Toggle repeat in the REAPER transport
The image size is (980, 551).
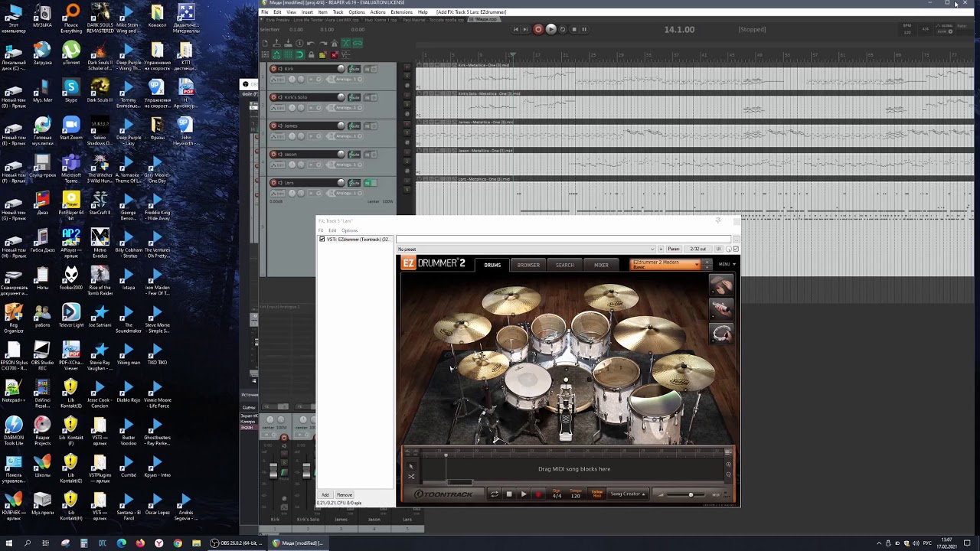[563, 29]
